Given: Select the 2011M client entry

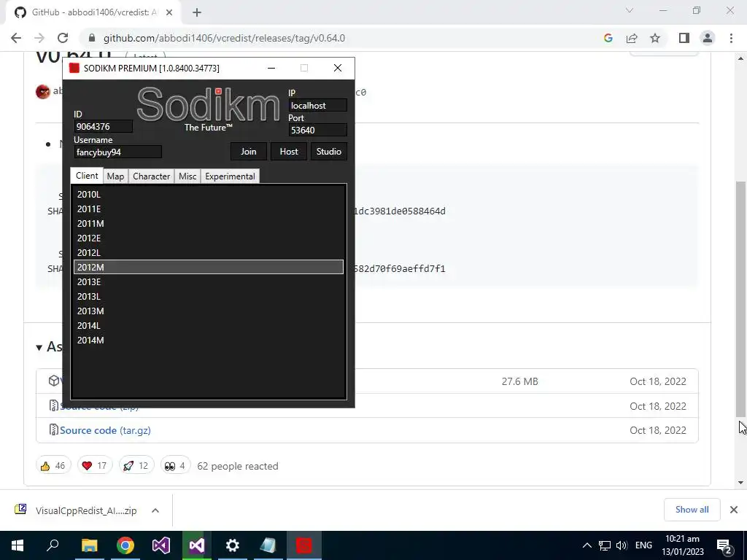Looking at the screenshot, I should click(209, 223).
